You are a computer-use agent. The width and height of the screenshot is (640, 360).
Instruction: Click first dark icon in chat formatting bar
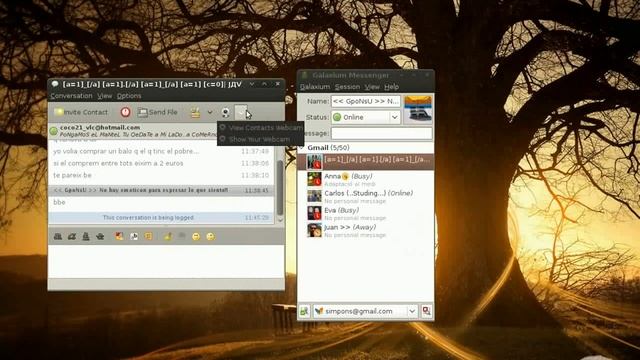pyautogui.click(x=58, y=236)
